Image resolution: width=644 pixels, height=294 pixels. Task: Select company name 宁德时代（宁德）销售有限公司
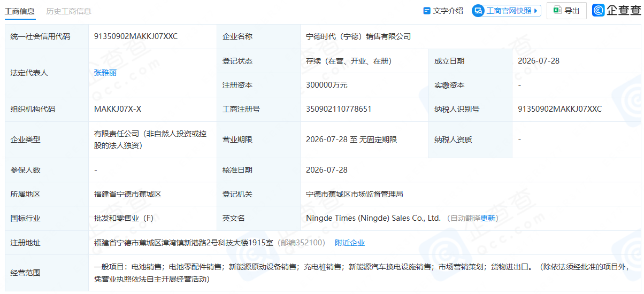point(358,36)
